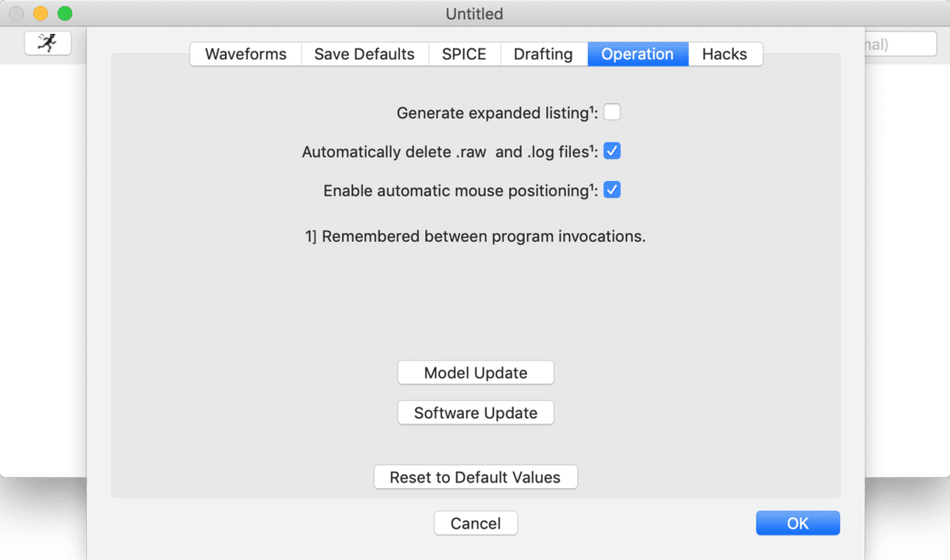Select the Operation tab
This screenshot has width=950, height=560.
click(637, 55)
